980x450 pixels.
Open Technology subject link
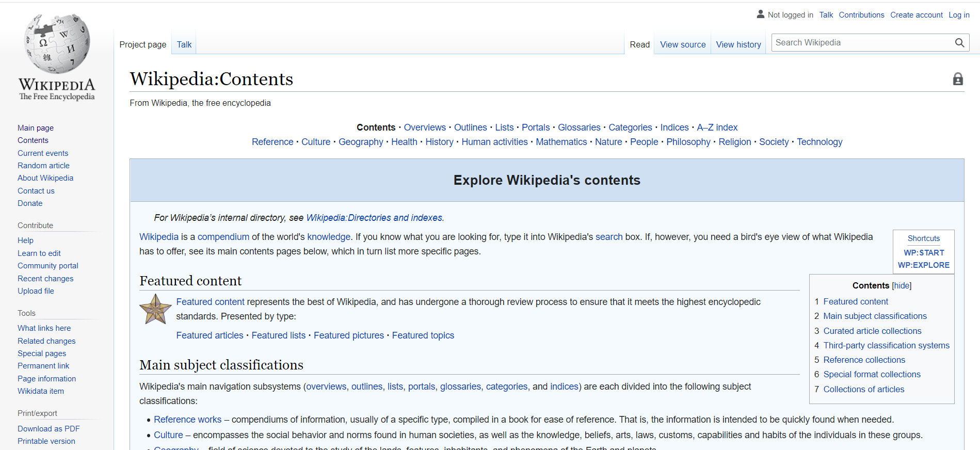(820, 142)
